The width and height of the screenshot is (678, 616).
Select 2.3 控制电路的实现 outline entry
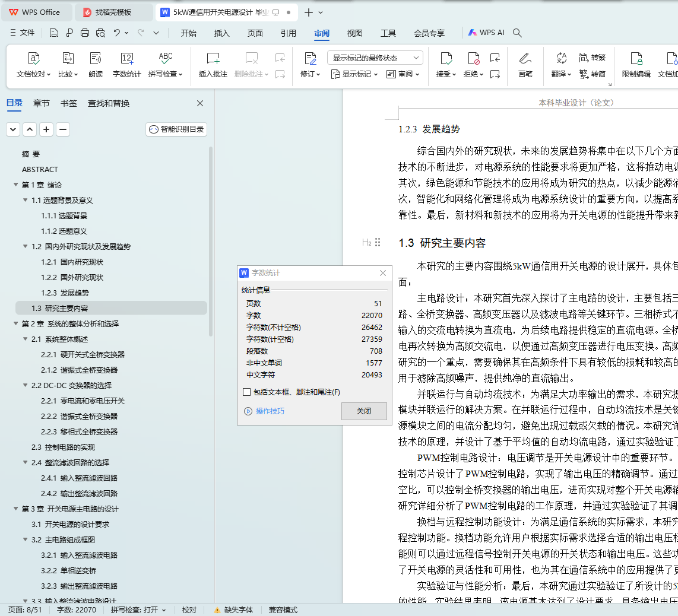(x=63, y=447)
